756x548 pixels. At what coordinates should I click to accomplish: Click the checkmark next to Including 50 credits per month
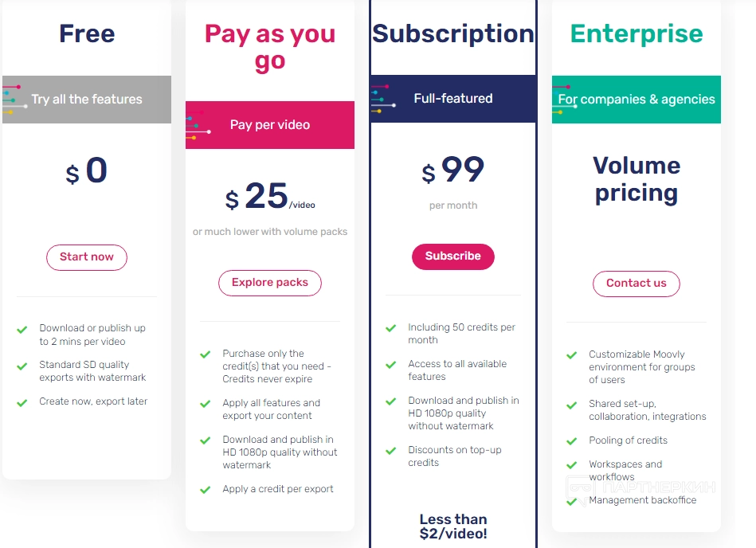[391, 328]
